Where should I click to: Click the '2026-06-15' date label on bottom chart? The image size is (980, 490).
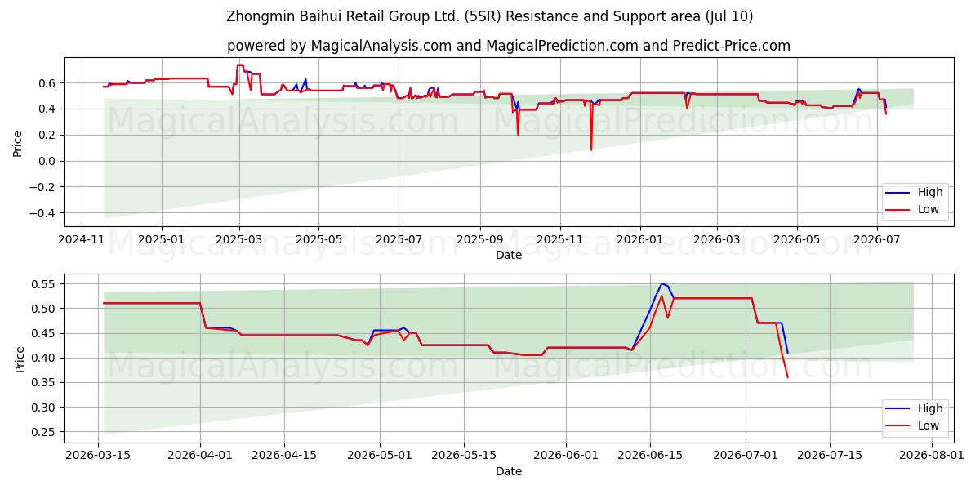coord(651,457)
